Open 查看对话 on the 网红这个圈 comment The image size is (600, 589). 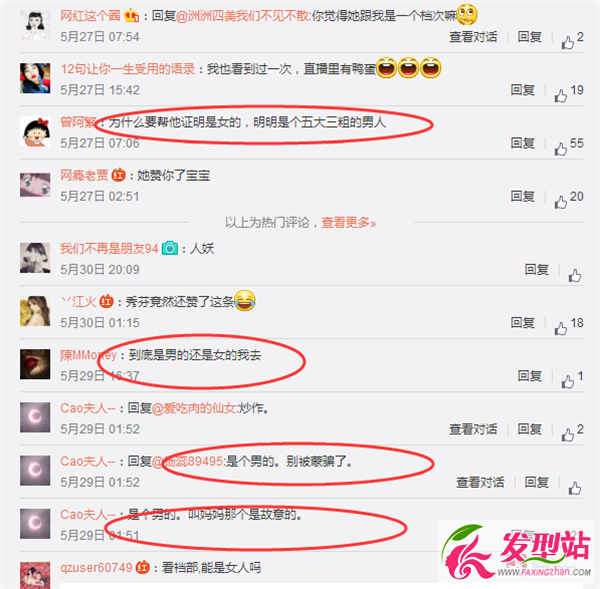tap(473, 37)
